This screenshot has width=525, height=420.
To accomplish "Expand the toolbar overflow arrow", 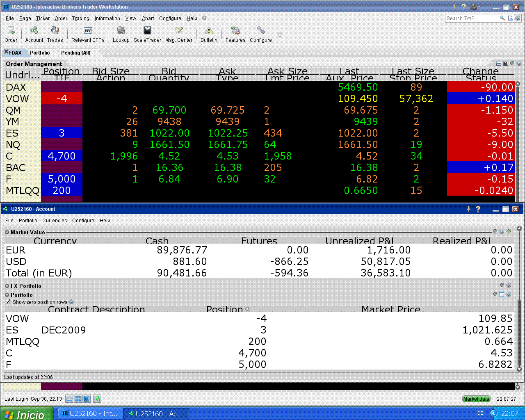I will 280,35.
